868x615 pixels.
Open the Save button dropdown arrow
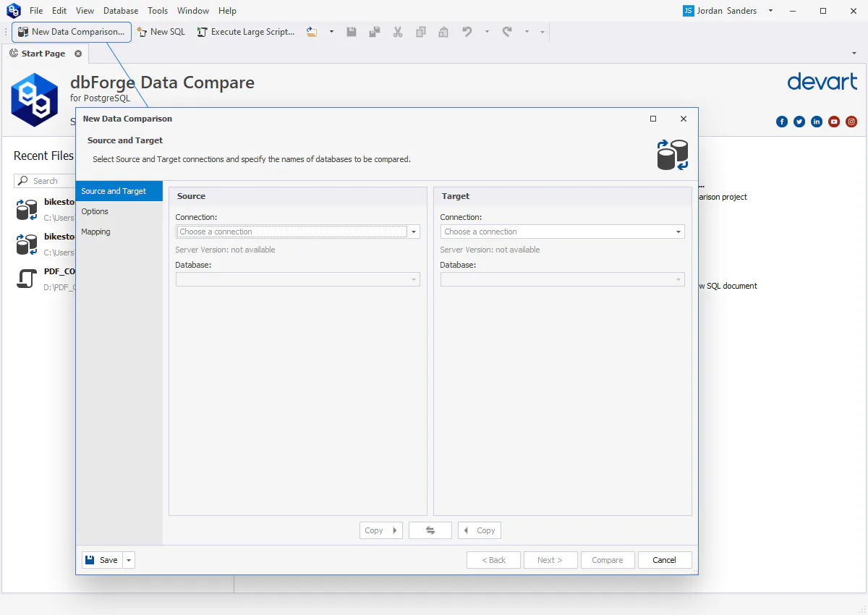click(129, 560)
